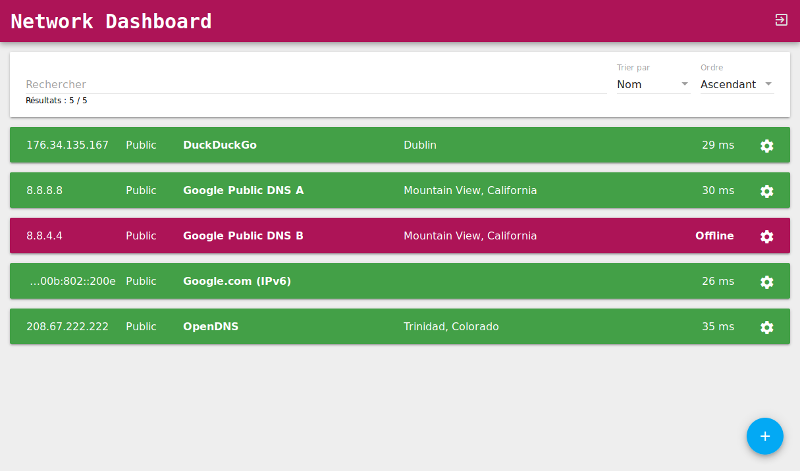Screen dimensions: 800x471
Task: Select the Google Public DNS B name
Action: [243, 236]
